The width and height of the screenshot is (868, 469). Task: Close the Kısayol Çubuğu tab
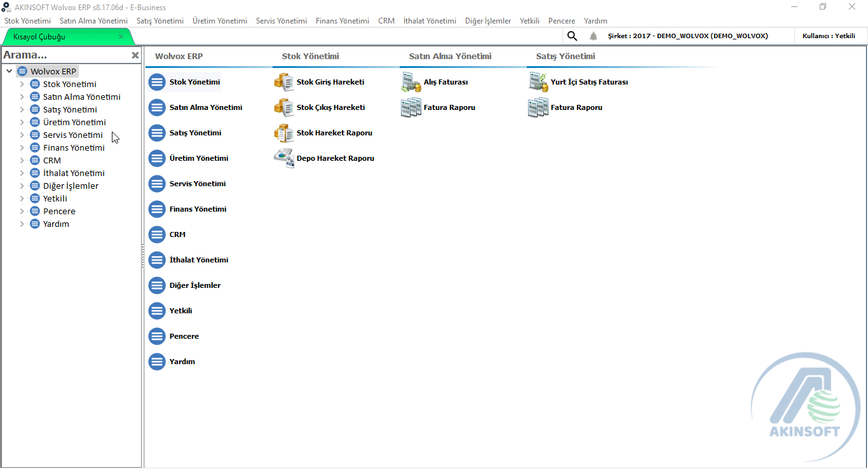(121, 37)
